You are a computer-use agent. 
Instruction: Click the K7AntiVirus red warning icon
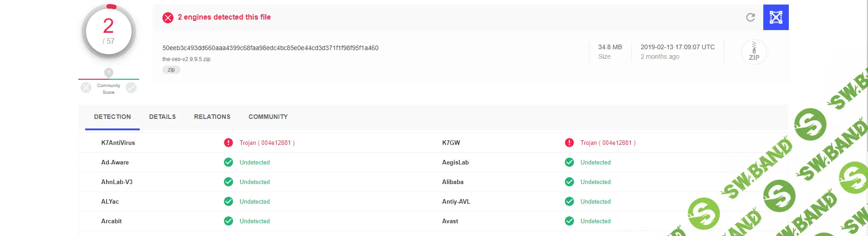228,143
